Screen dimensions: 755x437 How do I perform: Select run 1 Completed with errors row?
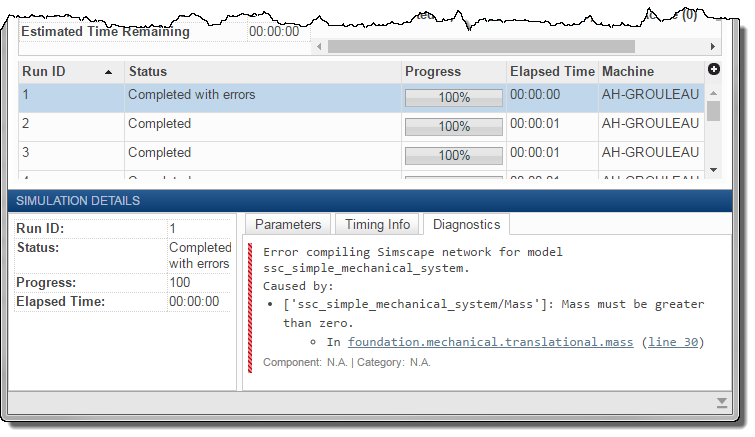(x=191, y=96)
